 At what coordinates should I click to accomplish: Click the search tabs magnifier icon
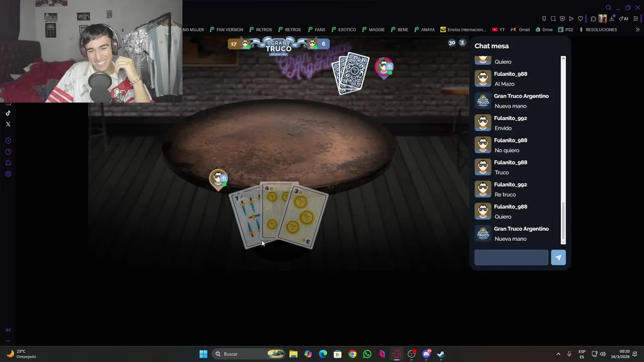(x=608, y=8)
